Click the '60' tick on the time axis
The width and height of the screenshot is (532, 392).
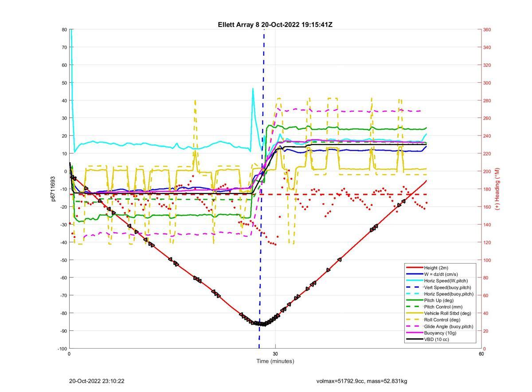481,354
